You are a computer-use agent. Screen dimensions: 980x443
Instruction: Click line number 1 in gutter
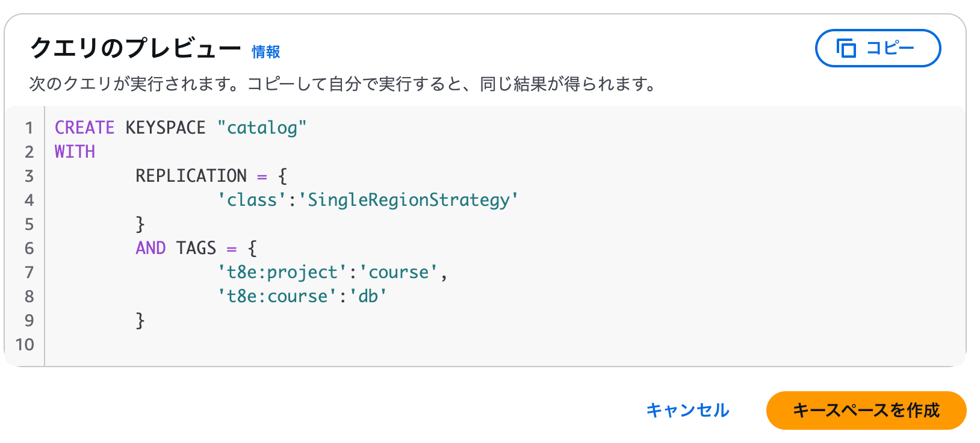[x=29, y=128]
